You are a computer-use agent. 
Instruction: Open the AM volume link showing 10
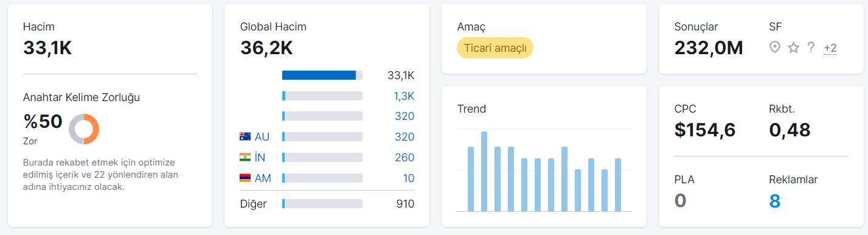pos(409,178)
